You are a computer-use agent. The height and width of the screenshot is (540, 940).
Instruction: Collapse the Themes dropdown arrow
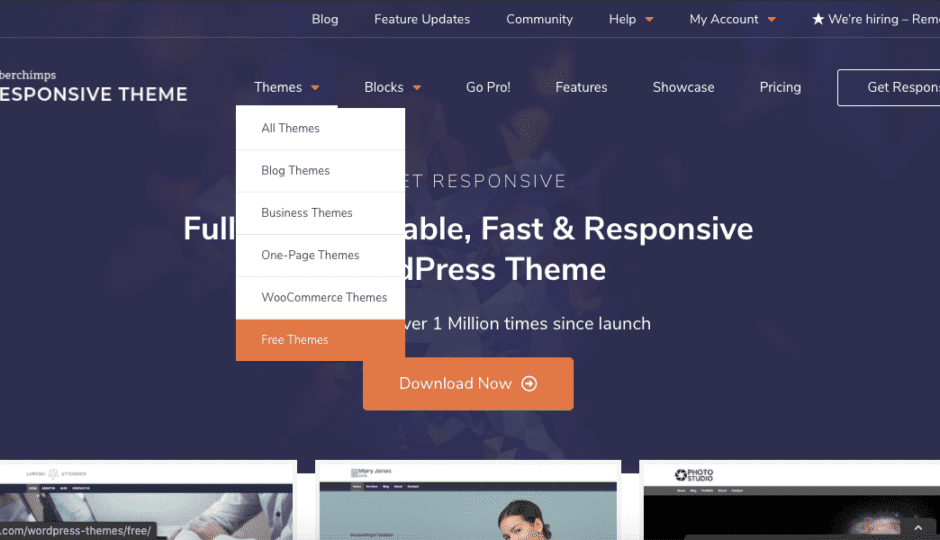coord(315,88)
